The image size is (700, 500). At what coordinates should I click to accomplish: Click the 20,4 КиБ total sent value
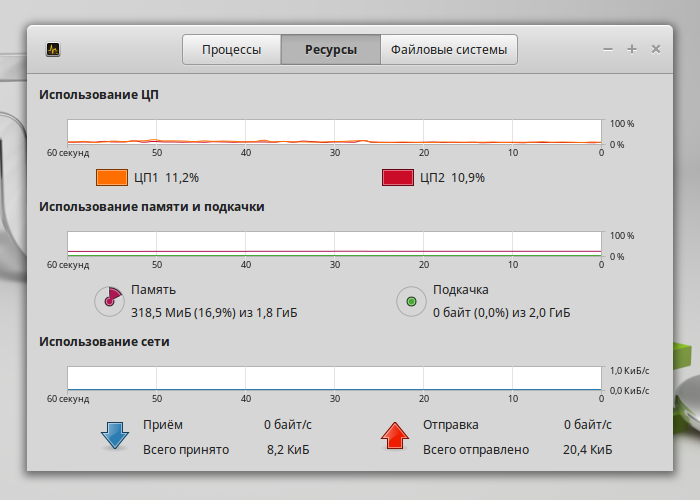[588, 450]
